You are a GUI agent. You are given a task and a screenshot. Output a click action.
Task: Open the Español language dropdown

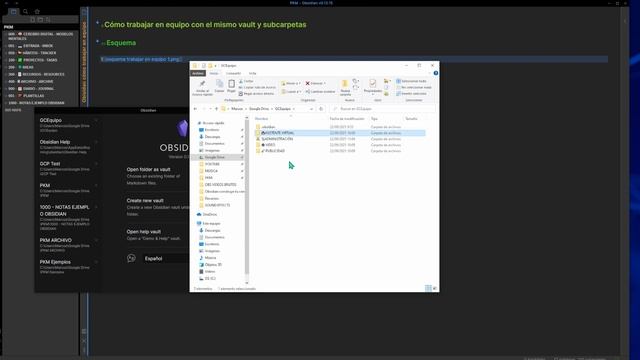165,258
